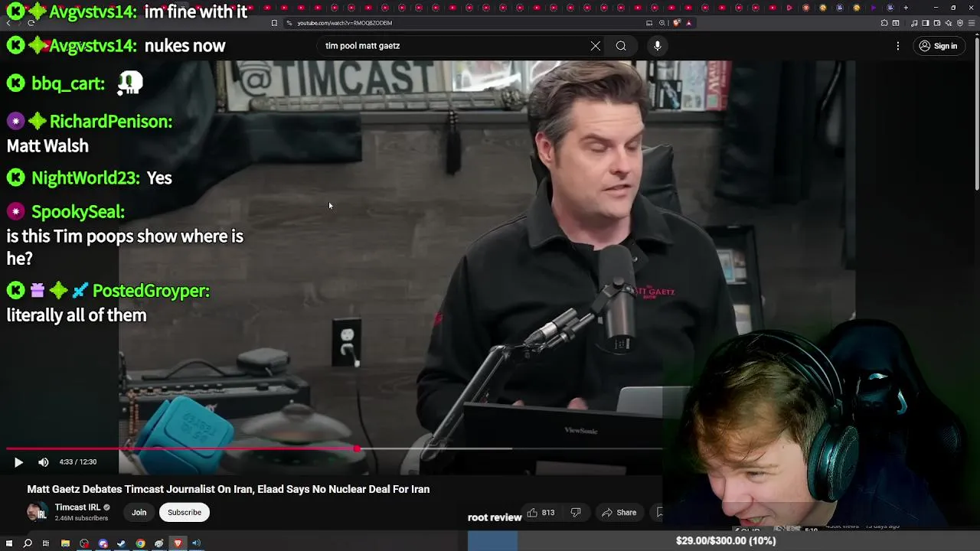
Task: Click the NightWorld23 chat username
Action: coord(86,178)
